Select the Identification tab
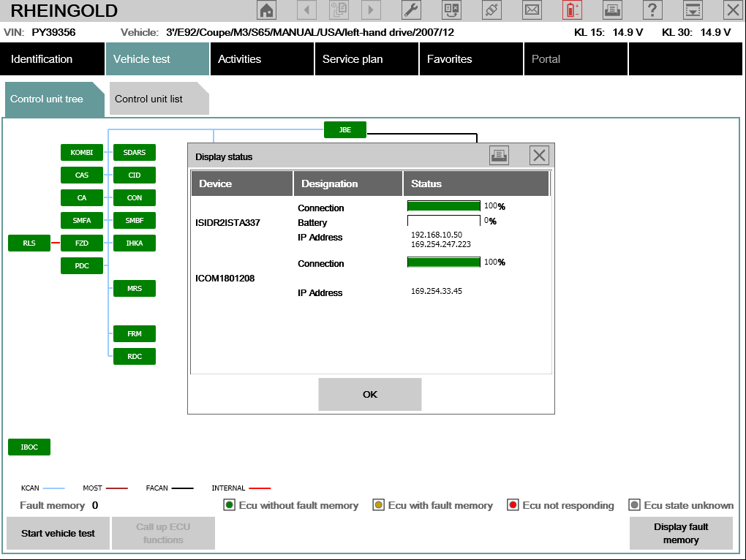 42,59
